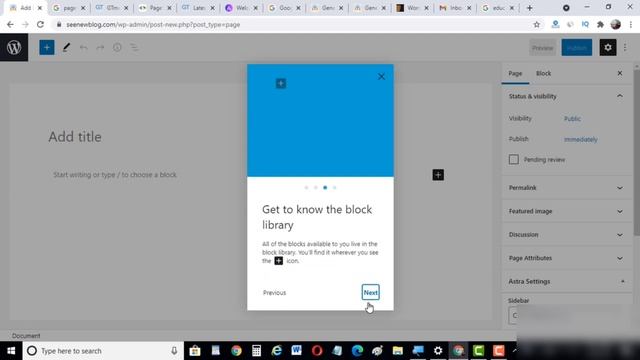Toggle the Settings gear in editor header
Screen dimensions: 640x360
coord(608,47)
